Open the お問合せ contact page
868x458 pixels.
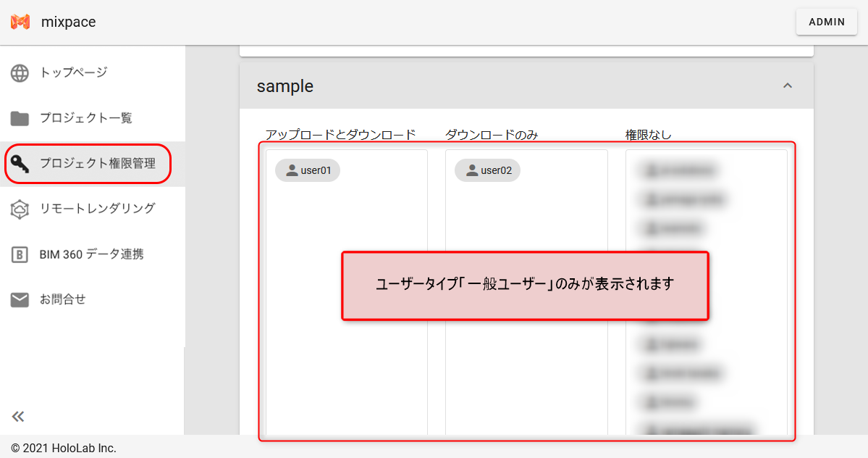(62, 299)
